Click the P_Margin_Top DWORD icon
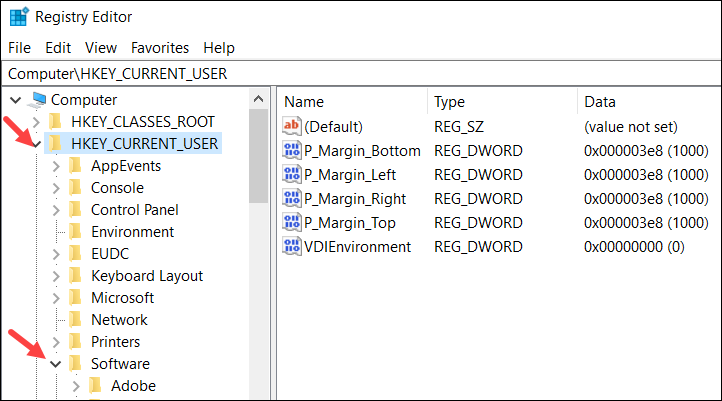The width and height of the screenshot is (722, 401). pyautogui.click(x=291, y=222)
